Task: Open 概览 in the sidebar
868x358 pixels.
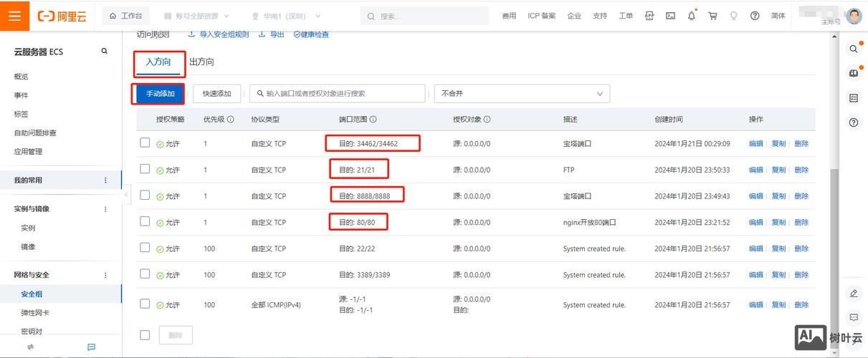Action: point(21,77)
